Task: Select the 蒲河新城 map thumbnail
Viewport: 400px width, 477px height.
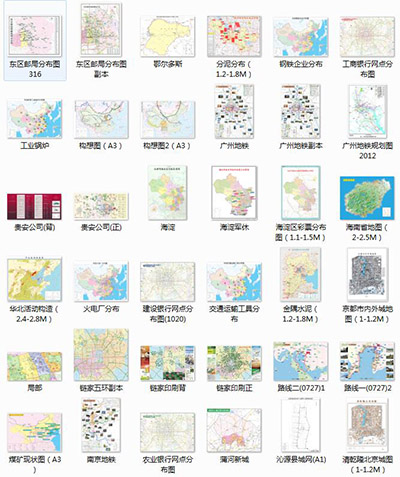Action: click(234, 430)
